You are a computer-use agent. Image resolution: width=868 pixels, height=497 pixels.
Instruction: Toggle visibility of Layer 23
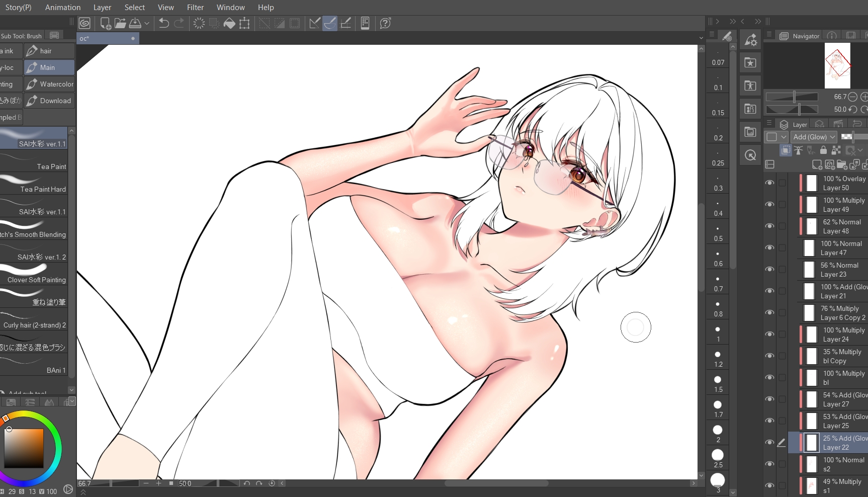pyautogui.click(x=769, y=270)
